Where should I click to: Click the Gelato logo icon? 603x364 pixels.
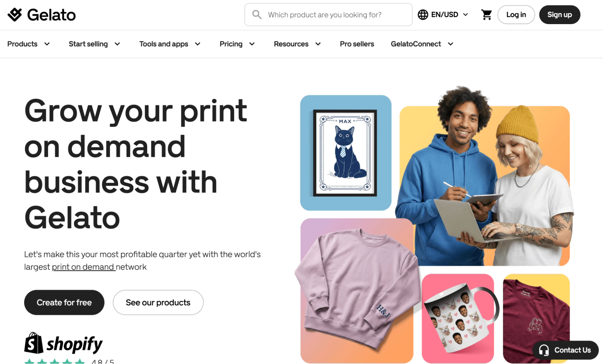pos(15,15)
